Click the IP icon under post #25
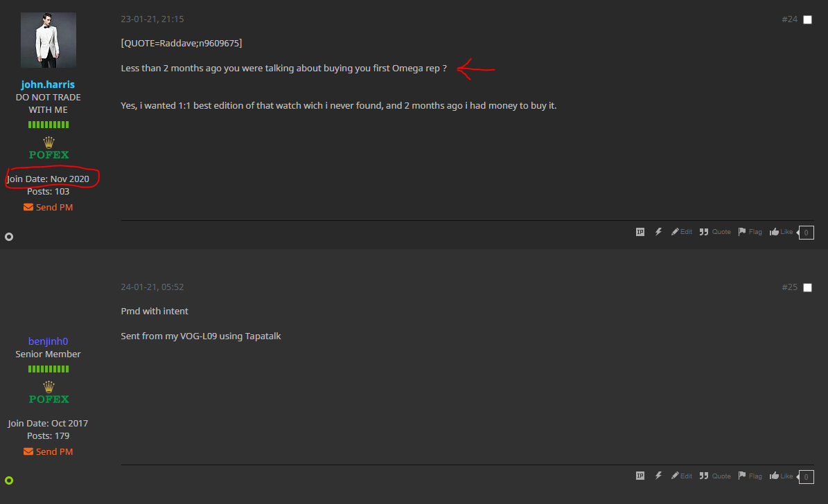Image resolution: width=828 pixels, height=504 pixels. pos(640,476)
